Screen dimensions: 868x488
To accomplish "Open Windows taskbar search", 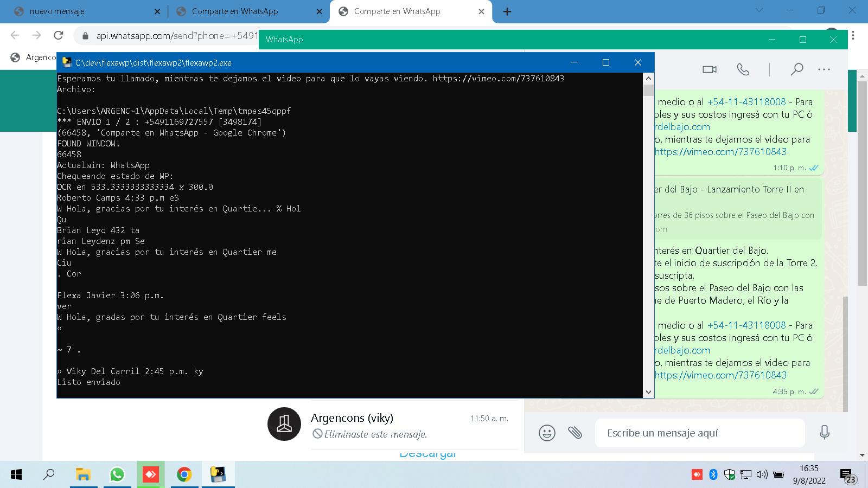I will click(x=49, y=474).
